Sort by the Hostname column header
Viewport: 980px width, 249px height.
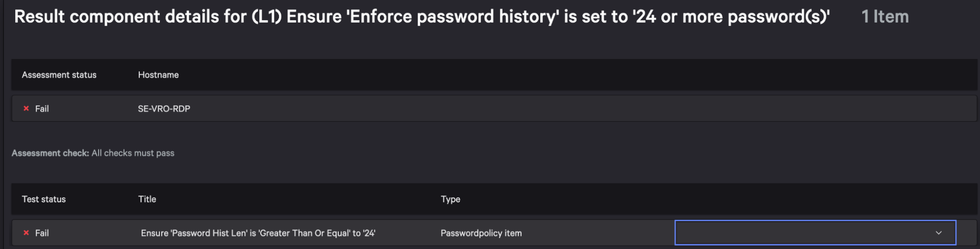(158, 75)
